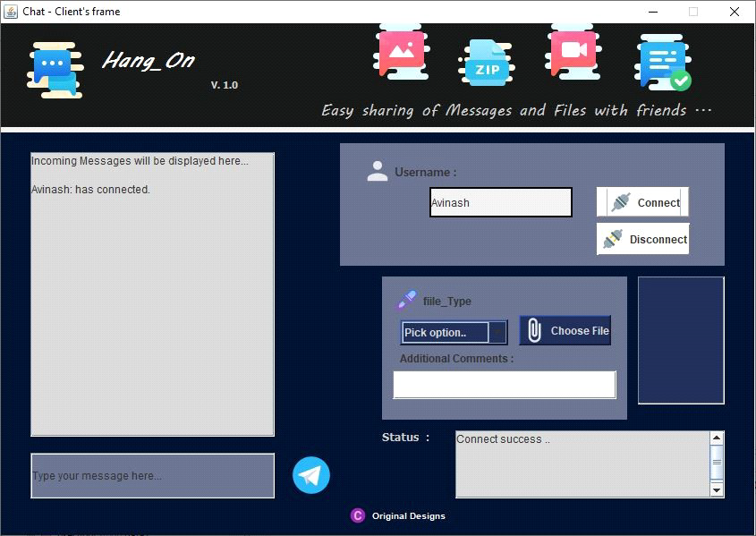Click the verified chat icon at top right
Screen dimensions: 756x536
(x=660, y=59)
